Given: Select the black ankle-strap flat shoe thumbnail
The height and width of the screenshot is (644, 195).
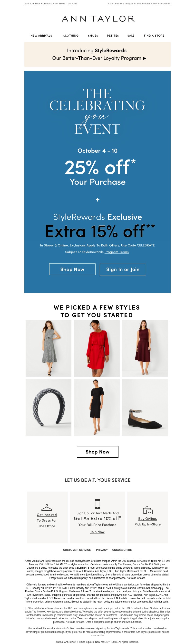Looking at the screenshot, I should [145, 407].
